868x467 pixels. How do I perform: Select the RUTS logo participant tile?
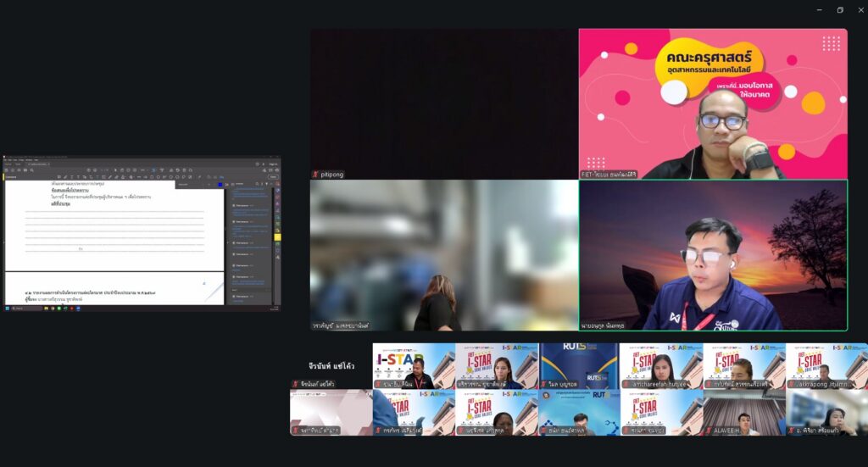point(580,364)
